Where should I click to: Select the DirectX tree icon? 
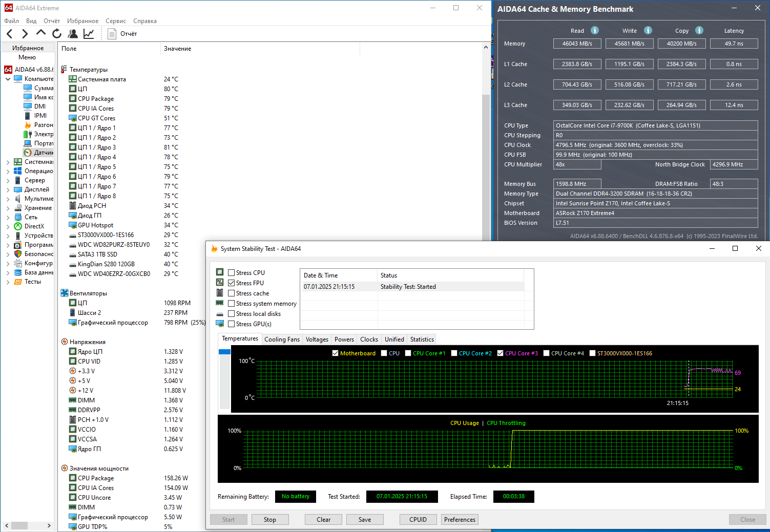pyautogui.click(x=18, y=226)
